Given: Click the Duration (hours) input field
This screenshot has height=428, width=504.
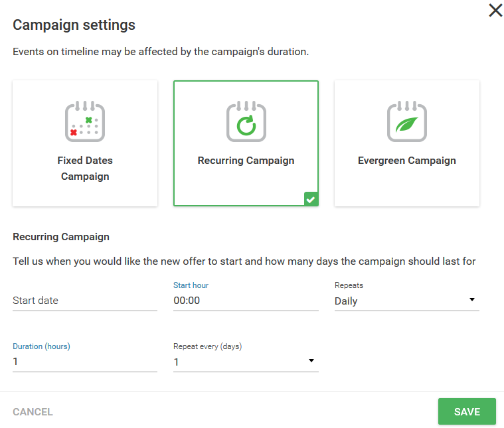Looking at the screenshot, I should pos(85,362).
